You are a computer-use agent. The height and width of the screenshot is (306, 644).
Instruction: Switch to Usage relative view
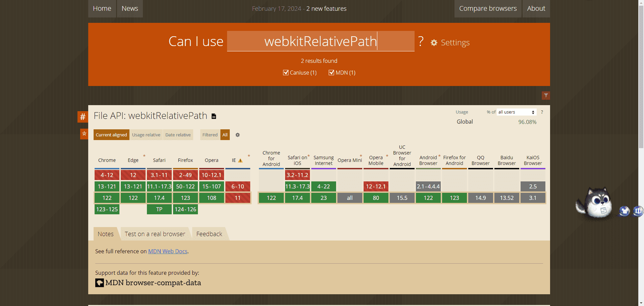point(146,135)
